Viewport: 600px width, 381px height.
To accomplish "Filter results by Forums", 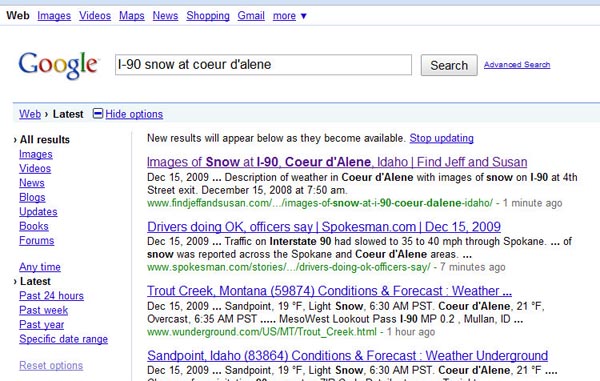I will tap(37, 241).
